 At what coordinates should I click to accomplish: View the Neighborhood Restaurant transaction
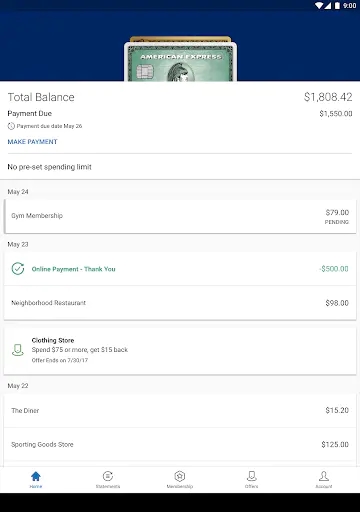pyautogui.click(x=180, y=303)
